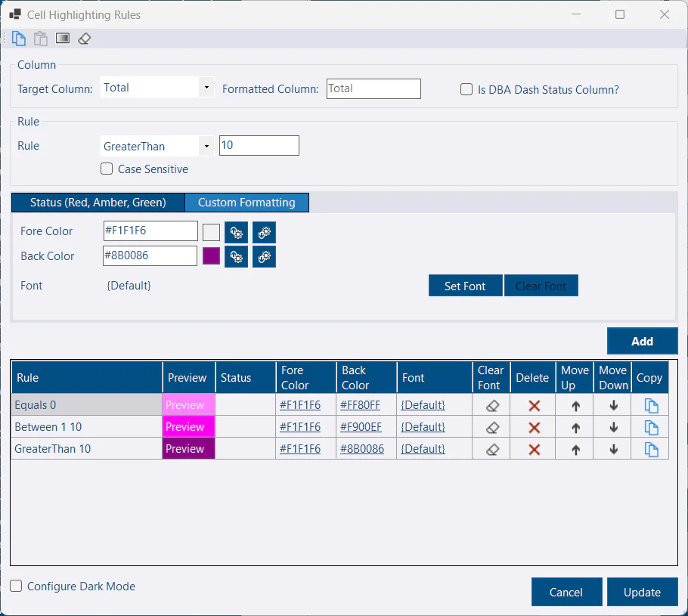Viewport: 688px width, 616px height.
Task: Move the 'Between 1 10' rule up
Action: click(x=575, y=428)
